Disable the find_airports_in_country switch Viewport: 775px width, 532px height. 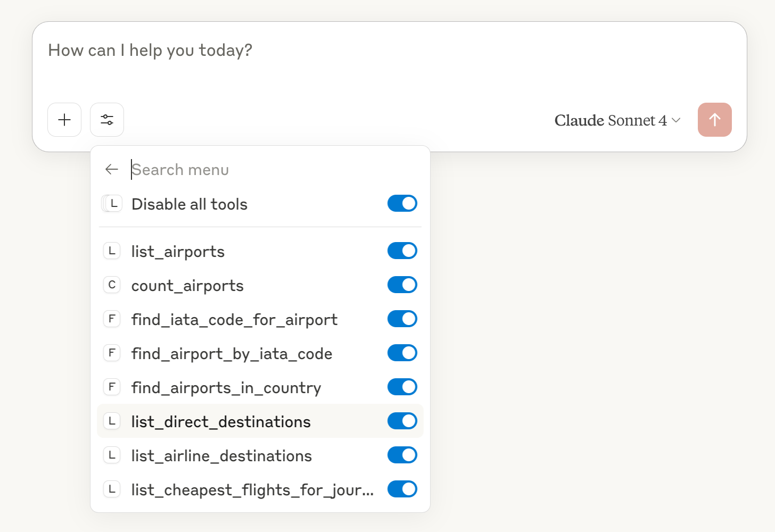[x=402, y=387]
